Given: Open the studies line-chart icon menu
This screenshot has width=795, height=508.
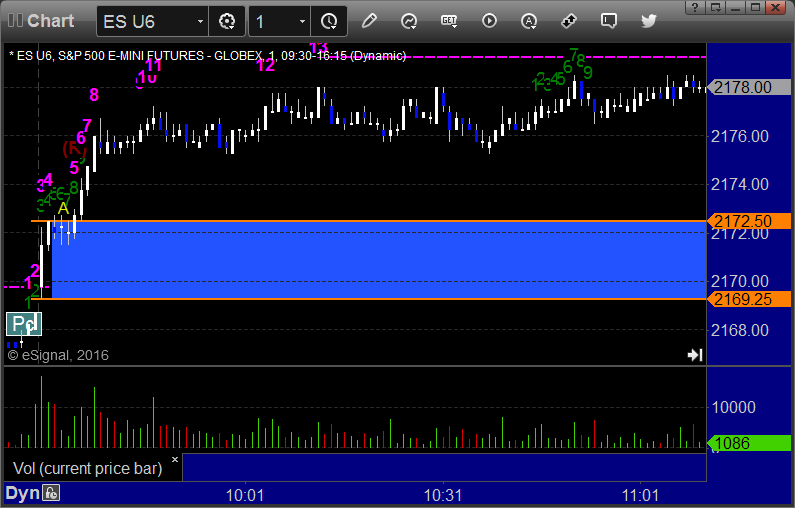Looking at the screenshot, I should (x=409, y=21).
